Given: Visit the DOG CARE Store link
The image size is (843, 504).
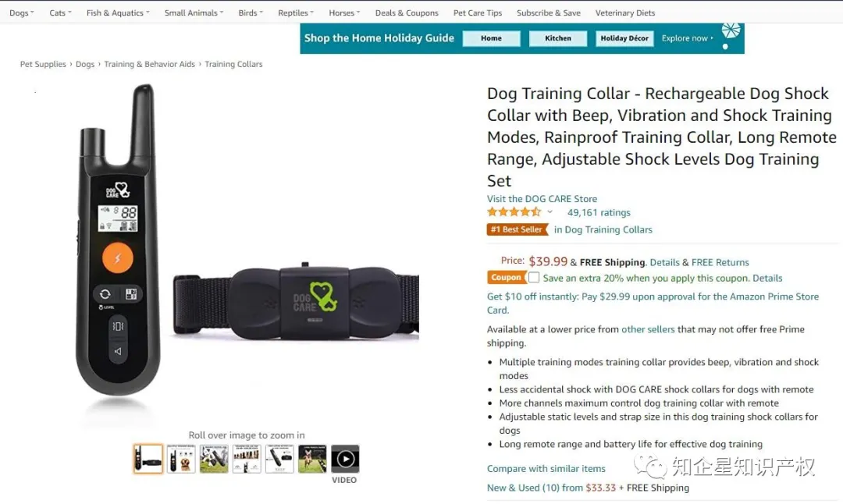Looking at the screenshot, I should pyautogui.click(x=542, y=199).
